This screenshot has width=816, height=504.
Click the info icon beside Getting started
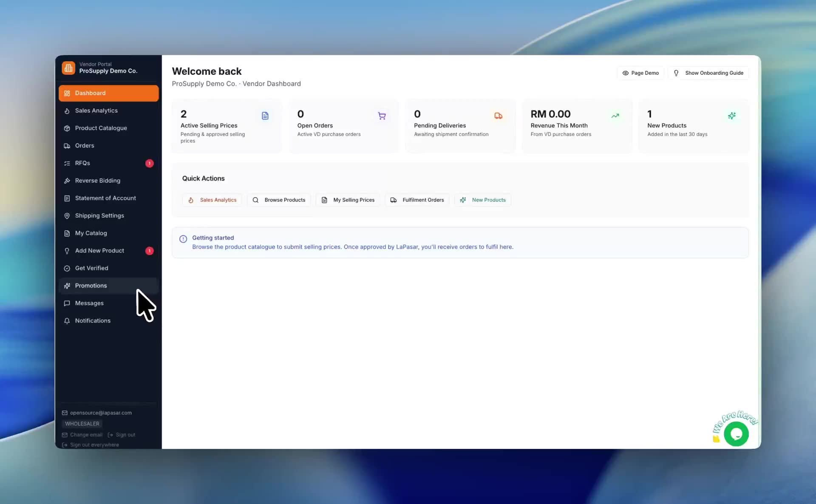pyautogui.click(x=183, y=239)
